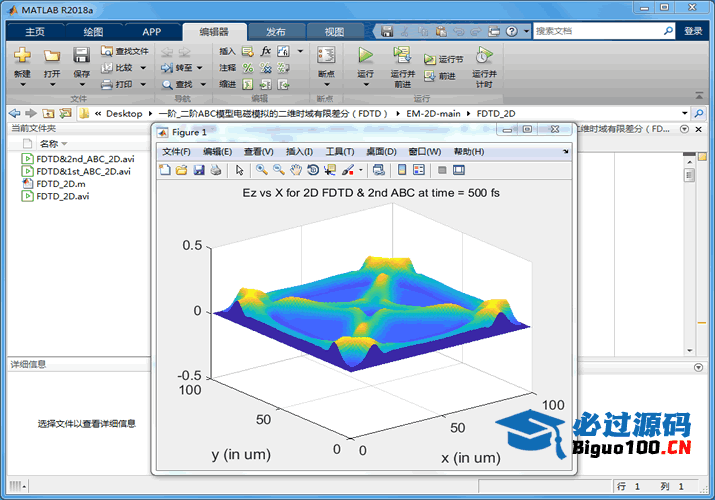715x500 pixels.
Task: Open the address path history dropdown arrow
Action: pyautogui.click(x=684, y=113)
